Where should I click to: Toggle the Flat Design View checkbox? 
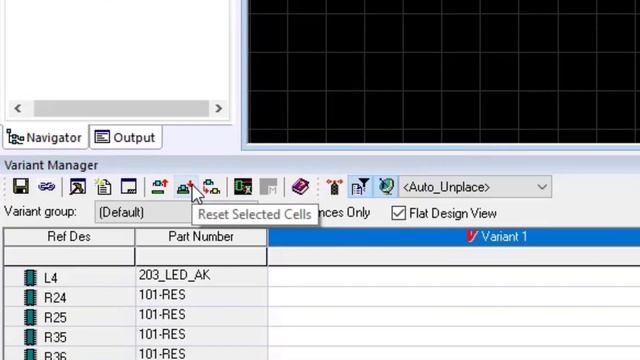pos(398,213)
